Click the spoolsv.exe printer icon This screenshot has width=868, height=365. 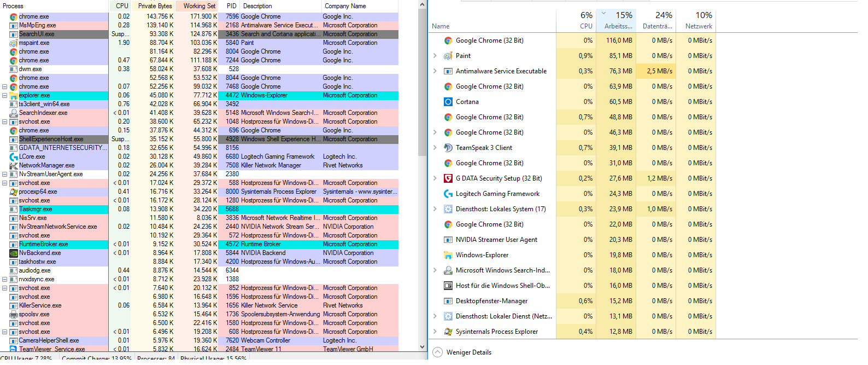point(14,314)
